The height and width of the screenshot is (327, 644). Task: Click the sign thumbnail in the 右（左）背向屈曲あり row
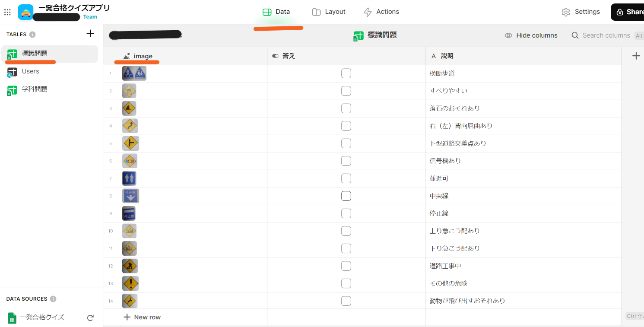pos(130,126)
